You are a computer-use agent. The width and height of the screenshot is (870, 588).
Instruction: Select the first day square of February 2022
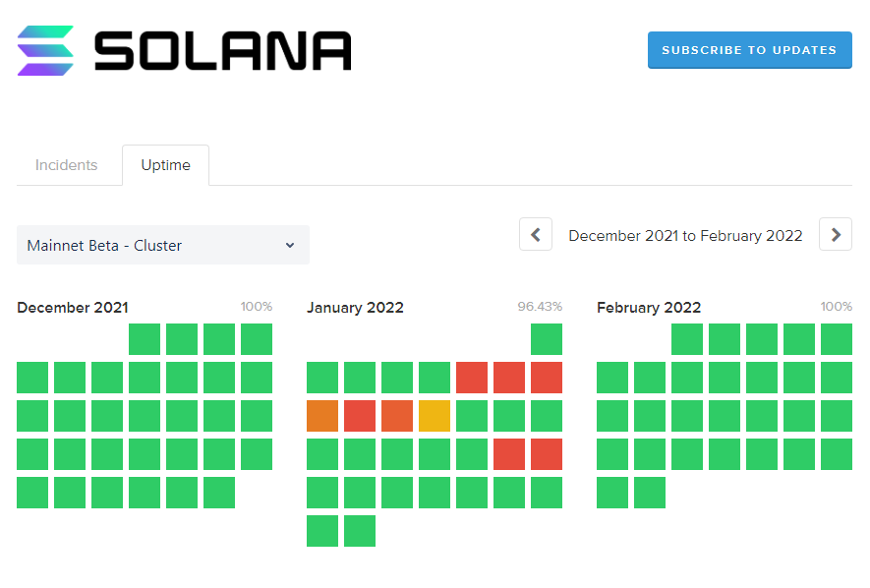[687, 339]
